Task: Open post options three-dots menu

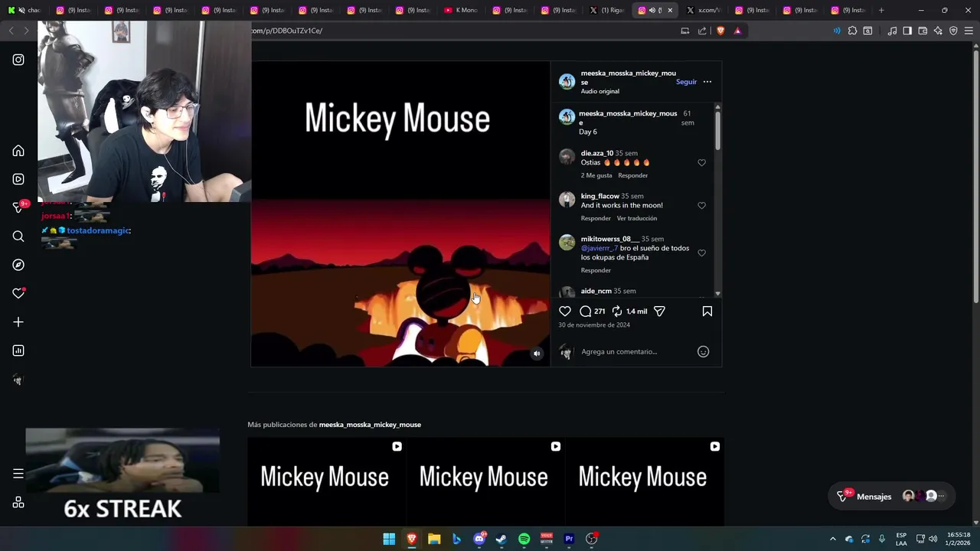Action: click(x=707, y=82)
